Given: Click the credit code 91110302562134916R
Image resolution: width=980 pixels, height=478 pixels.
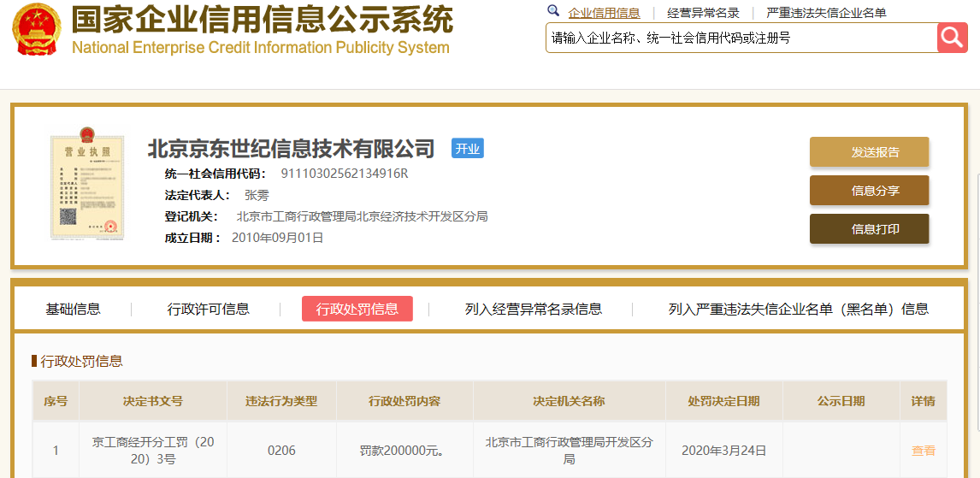Looking at the screenshot, I should 345,173.
